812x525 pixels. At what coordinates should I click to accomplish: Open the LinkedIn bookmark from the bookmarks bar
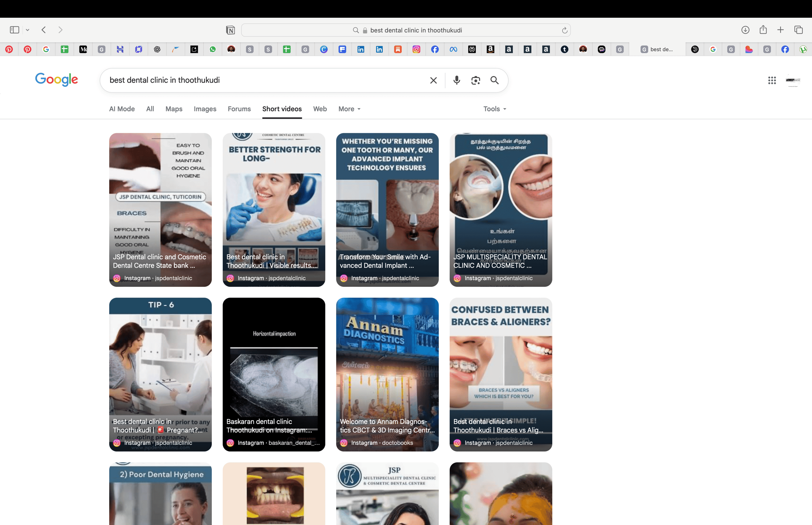click(361, 50)
